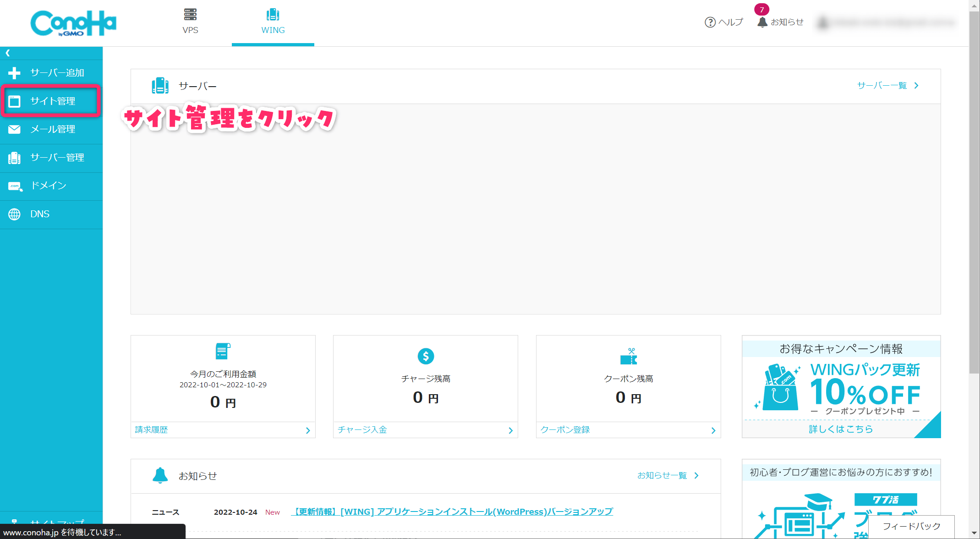The width and height of the screenshot is (980, 539).
Task: Switch to the VPS tab
Action: [190, 22]
